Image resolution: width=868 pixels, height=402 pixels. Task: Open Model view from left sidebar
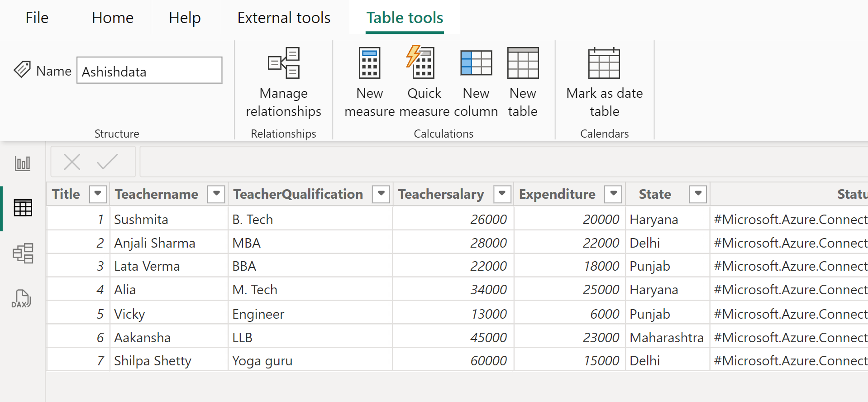tap(23, 253)
